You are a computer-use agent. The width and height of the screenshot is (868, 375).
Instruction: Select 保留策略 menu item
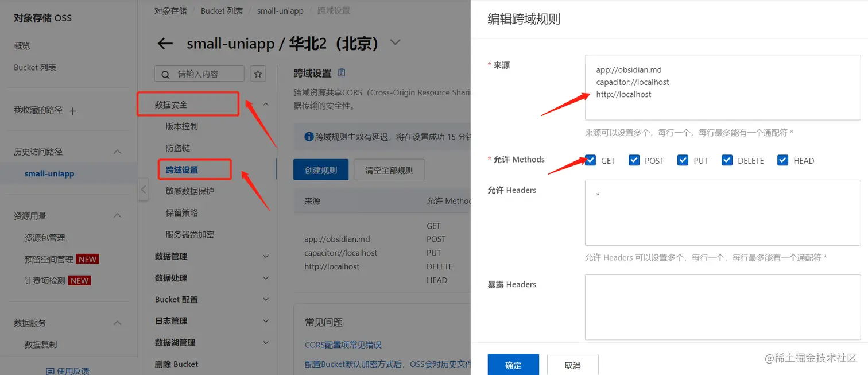182,213
